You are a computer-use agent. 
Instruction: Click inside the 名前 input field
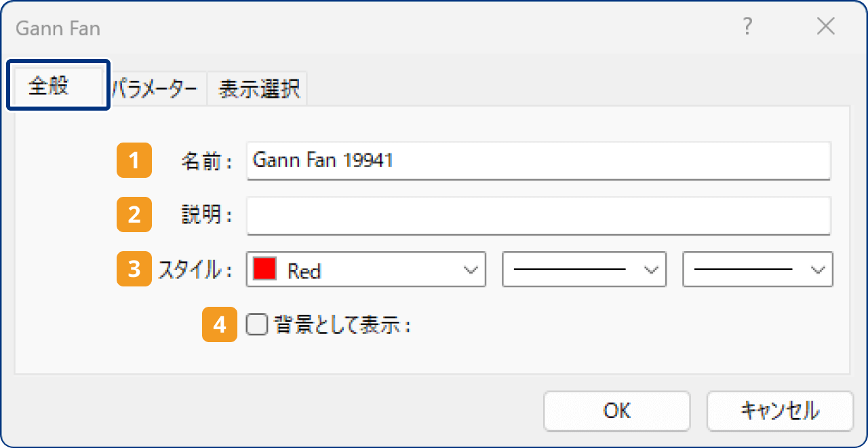(539, 161)
